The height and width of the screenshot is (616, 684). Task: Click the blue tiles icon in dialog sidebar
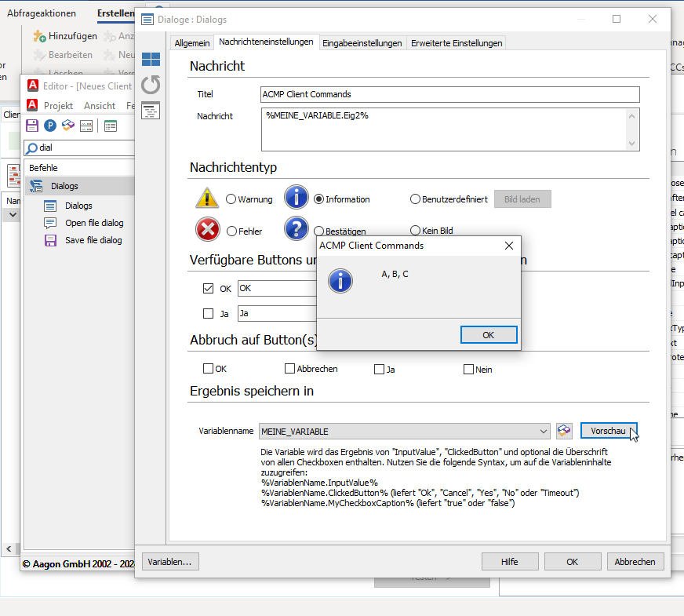click(x=151, y=59)
